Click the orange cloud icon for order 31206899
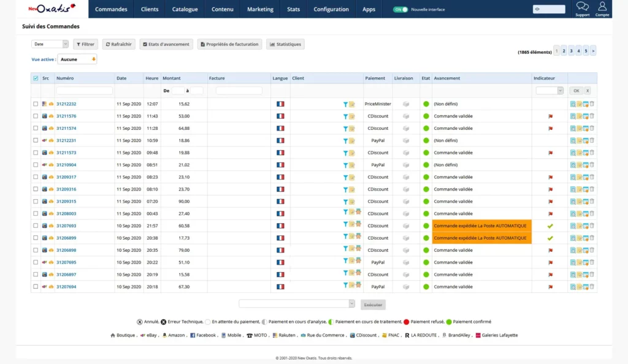628x364 pixels. (52, 238)
